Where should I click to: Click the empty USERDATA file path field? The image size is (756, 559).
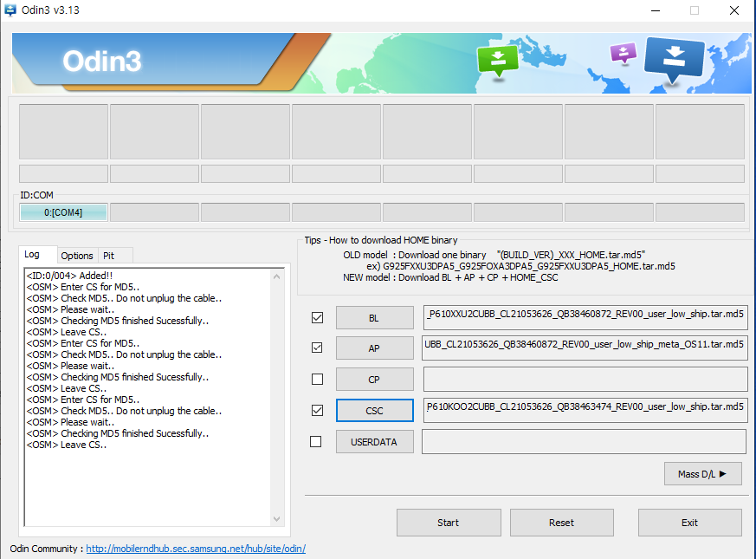tap(584, 442)
